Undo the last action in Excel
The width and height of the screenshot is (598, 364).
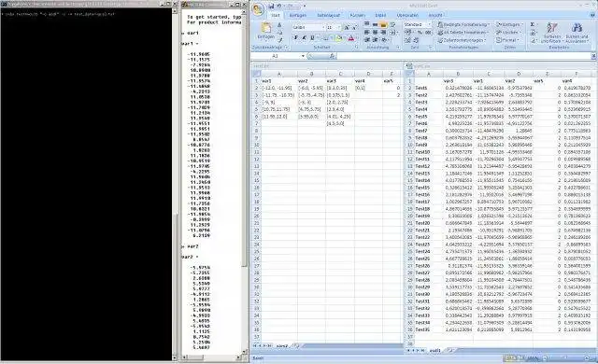279,7
